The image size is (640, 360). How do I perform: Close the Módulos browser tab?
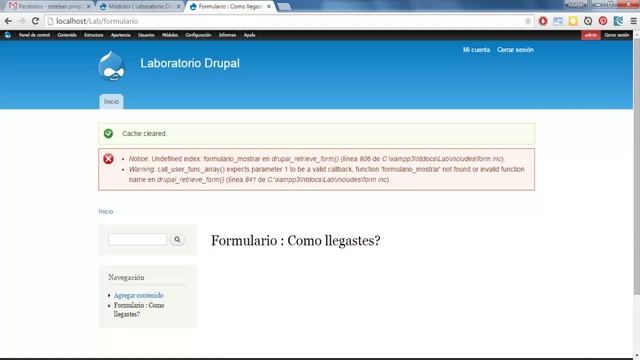tap(178, 7)
